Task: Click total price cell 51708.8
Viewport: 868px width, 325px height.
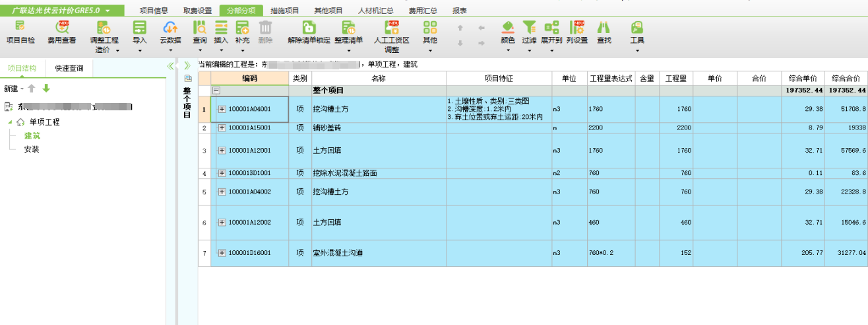Action: (846, 109)
